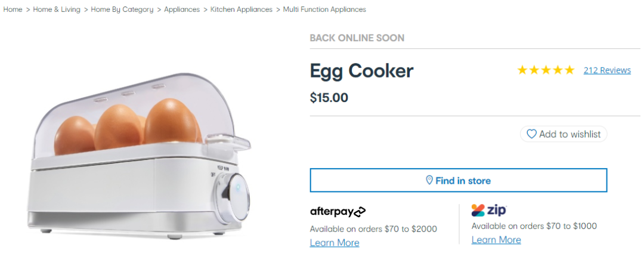The width and height of the screenshot is (644, 269).
Task: Click the Egg Cooker product title
Action: click(361, 71)
